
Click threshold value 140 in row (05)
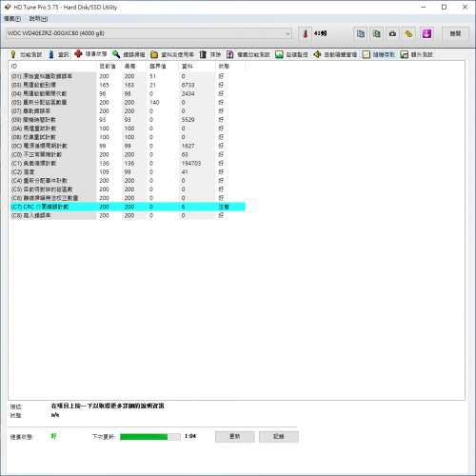click(154, 102)
